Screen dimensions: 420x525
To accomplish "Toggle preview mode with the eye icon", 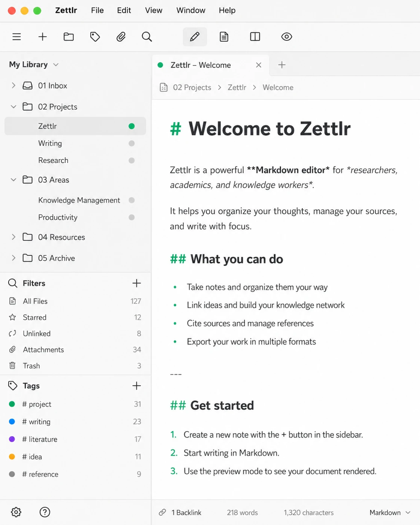I will tap(287, 37).
